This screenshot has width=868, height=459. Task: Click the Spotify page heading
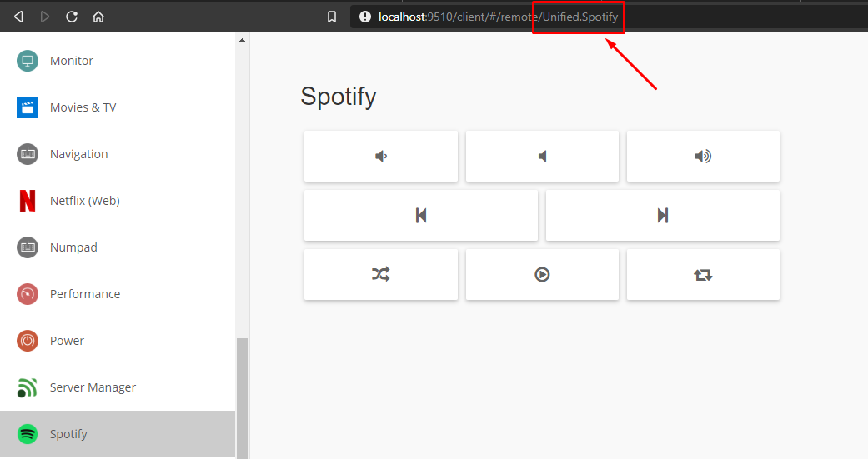(339, 97)
